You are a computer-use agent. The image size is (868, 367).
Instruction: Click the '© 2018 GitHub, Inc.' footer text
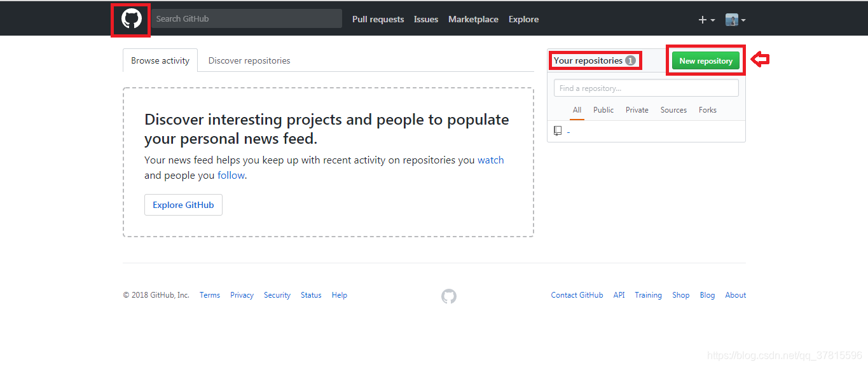156,295
